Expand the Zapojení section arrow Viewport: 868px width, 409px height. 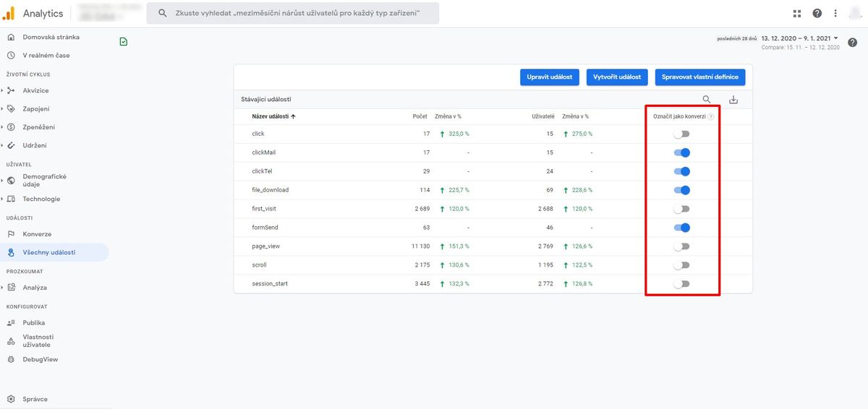point(2,108)
